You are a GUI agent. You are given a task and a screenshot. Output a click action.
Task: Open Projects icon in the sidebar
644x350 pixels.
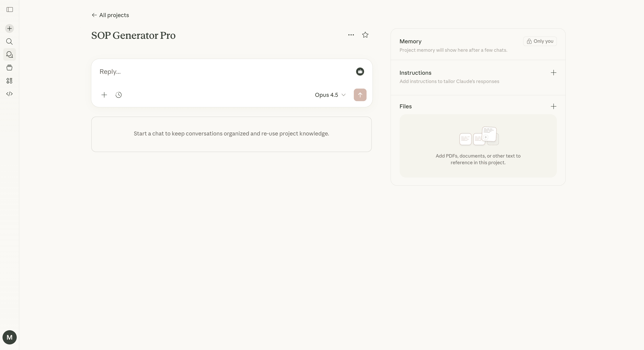pos(10,68)
